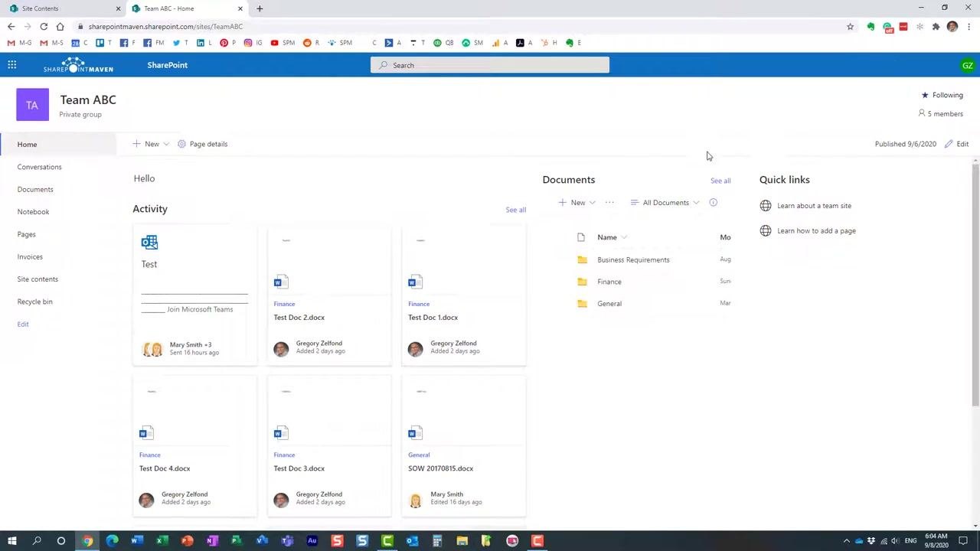The width and height of the screenshot is (980, 551).
Task: Click the Documents info pane icon
Action: [713, 203]
